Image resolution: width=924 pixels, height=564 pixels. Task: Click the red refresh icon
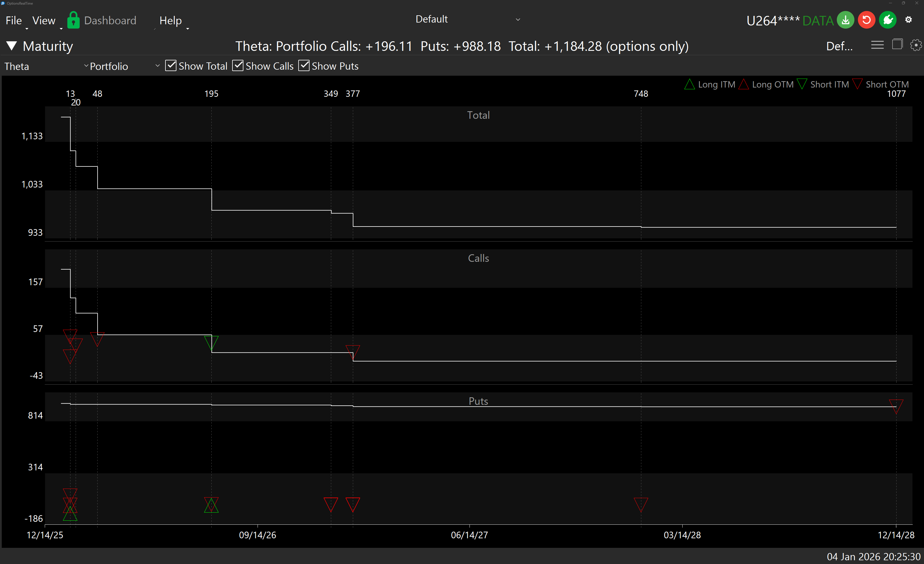866,20
